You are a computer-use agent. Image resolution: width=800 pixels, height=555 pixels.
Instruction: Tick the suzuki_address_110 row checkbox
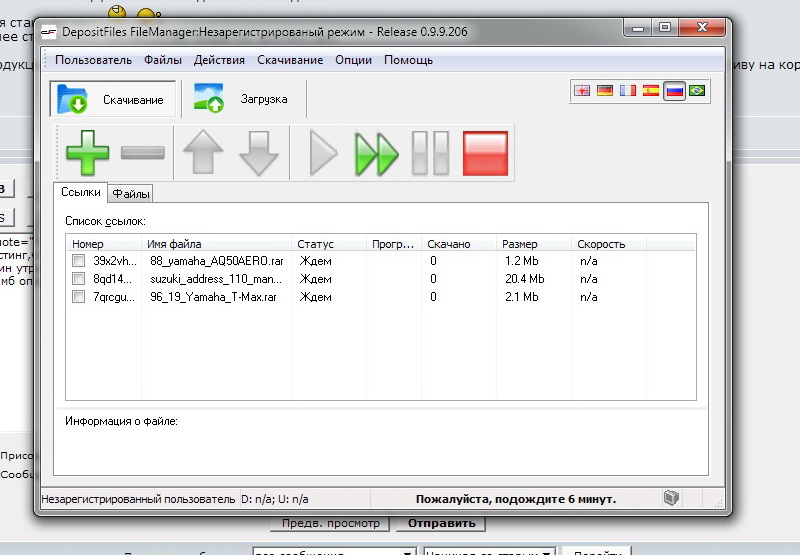pos(79,279)
